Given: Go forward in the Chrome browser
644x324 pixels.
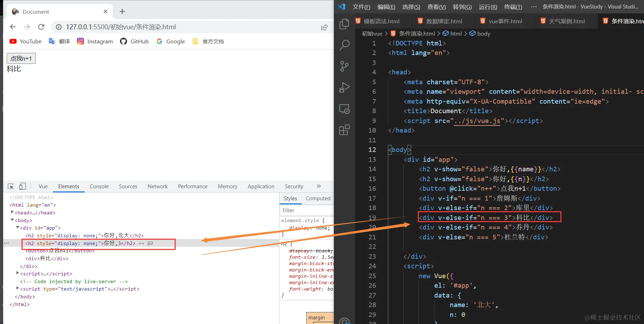Looking at the screenshot, I should [27, 27].
